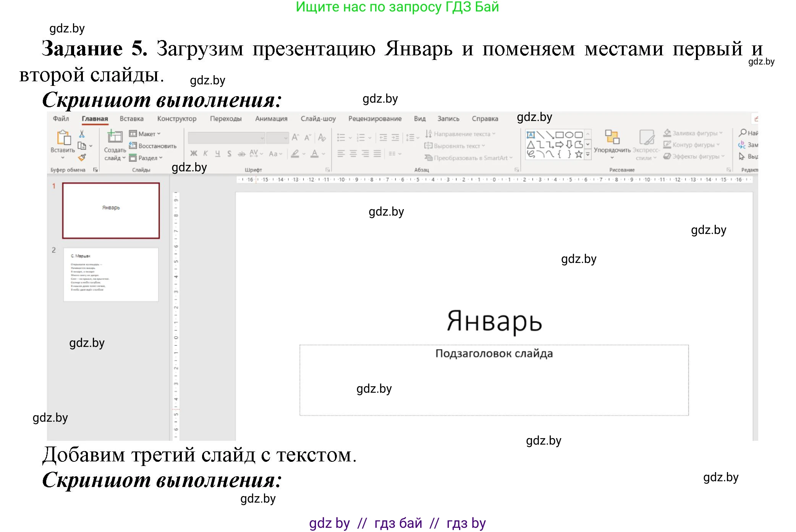
Task: Click the Copy icon
Action: point(81,145)
